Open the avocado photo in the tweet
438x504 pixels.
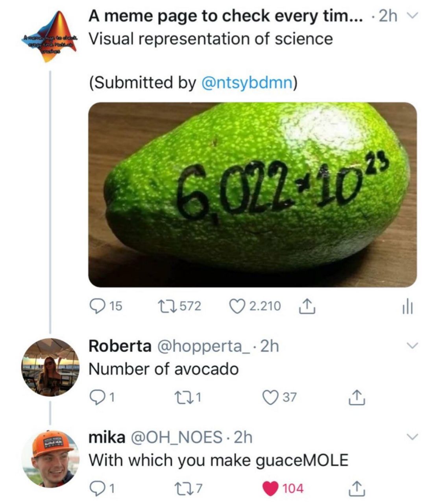coord(252,195)
